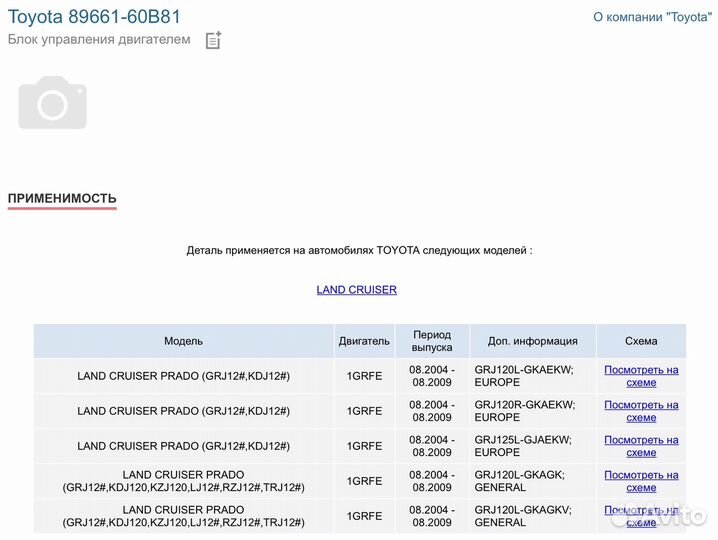The image size is (718, 540).
Task: View scheme for GRJ120L-GKAEKW Europe row
Action: 641,376
